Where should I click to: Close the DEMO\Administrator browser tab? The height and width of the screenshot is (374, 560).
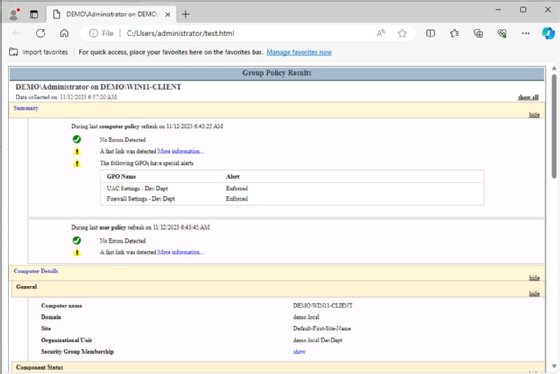(x=168, y=14)
